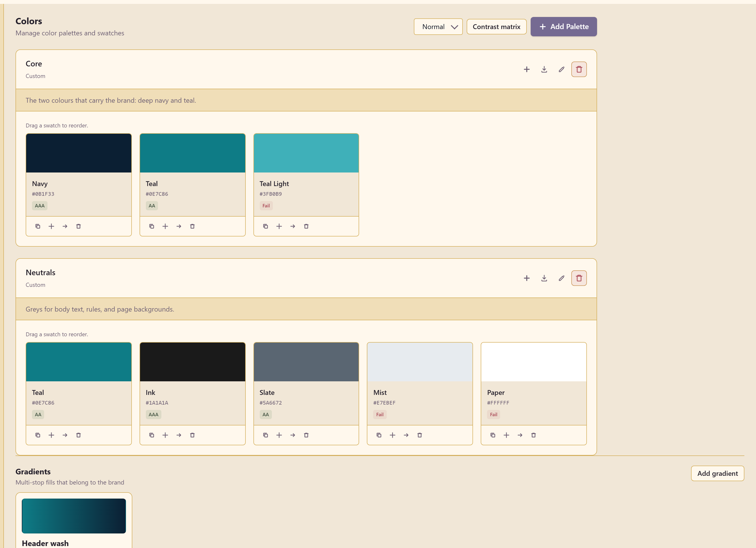This screenshot has height=548, width=756.
Task: Copy the Neutrals Teal swatch
Action: point(38,435)
